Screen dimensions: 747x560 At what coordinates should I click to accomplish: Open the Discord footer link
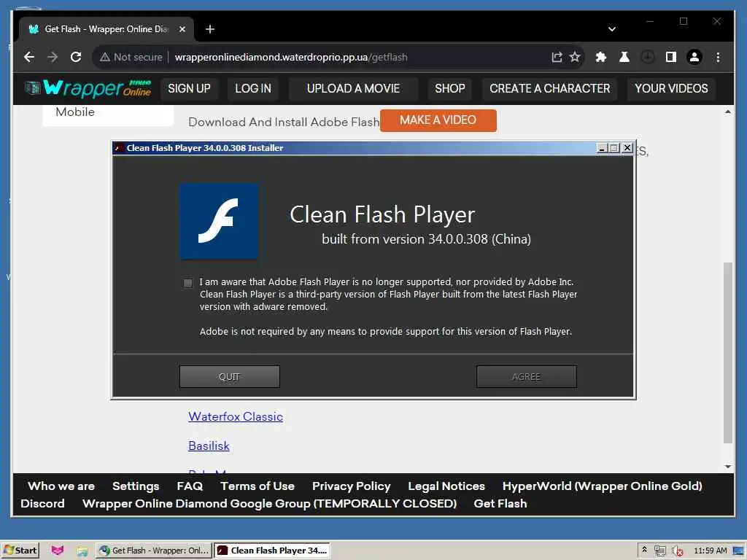tap(42, 504)
